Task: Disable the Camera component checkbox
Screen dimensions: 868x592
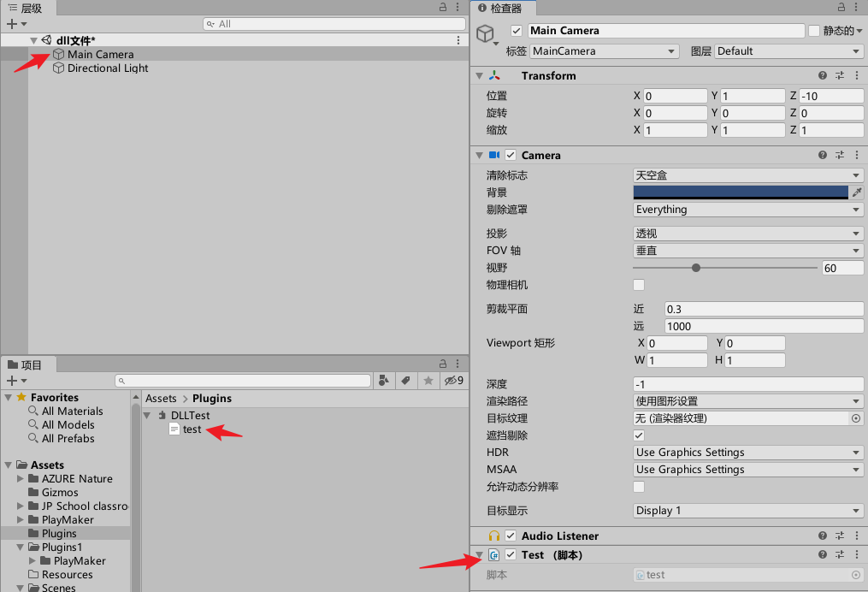Action: pyautogui.click(x=511, y=155)
